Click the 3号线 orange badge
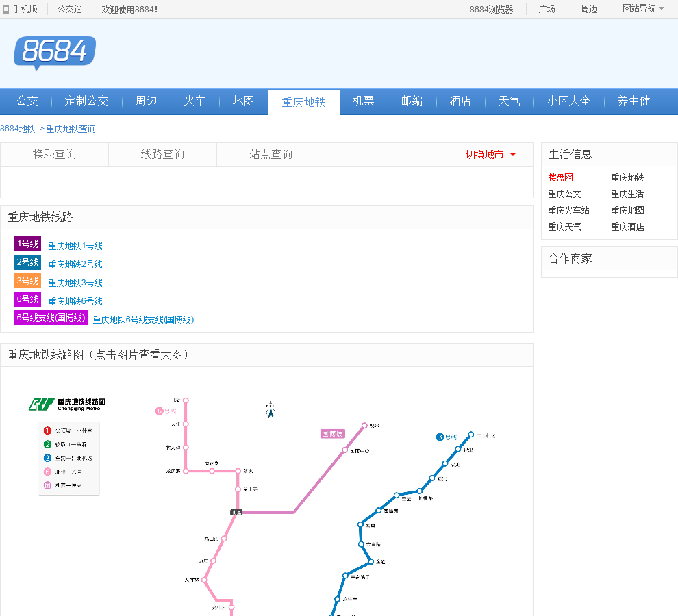The width and height of the screenshot is (678, 616). coord(27,281)
